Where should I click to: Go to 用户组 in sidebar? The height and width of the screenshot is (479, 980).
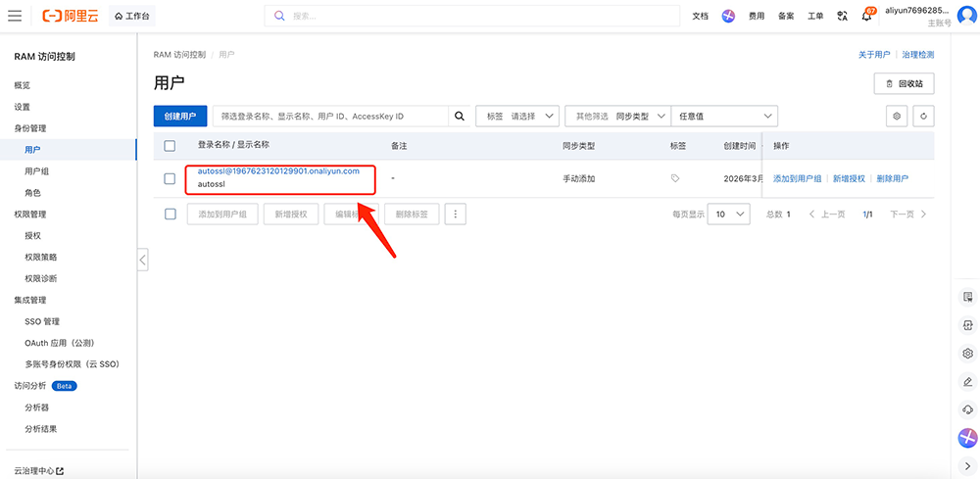pyautogui.click(x=36, y=171)
